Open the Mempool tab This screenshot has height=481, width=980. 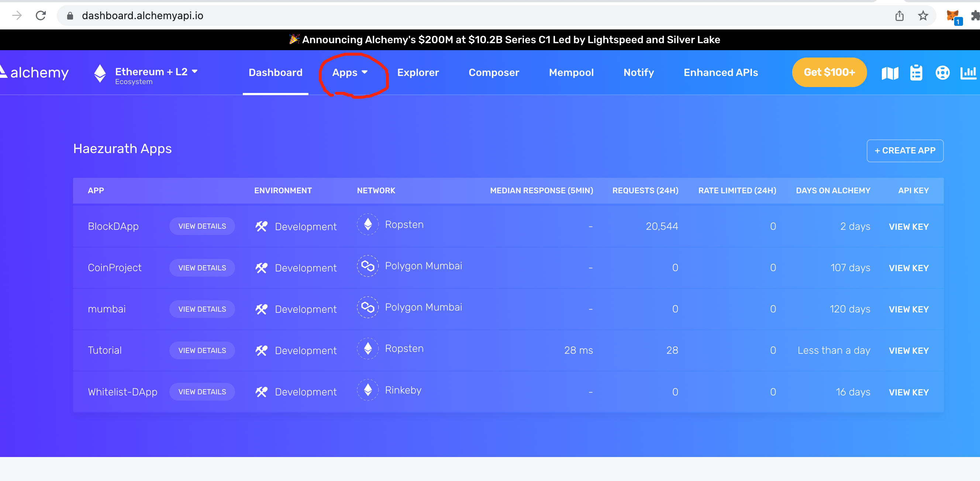pyautogui.click(x=571, y=72)
